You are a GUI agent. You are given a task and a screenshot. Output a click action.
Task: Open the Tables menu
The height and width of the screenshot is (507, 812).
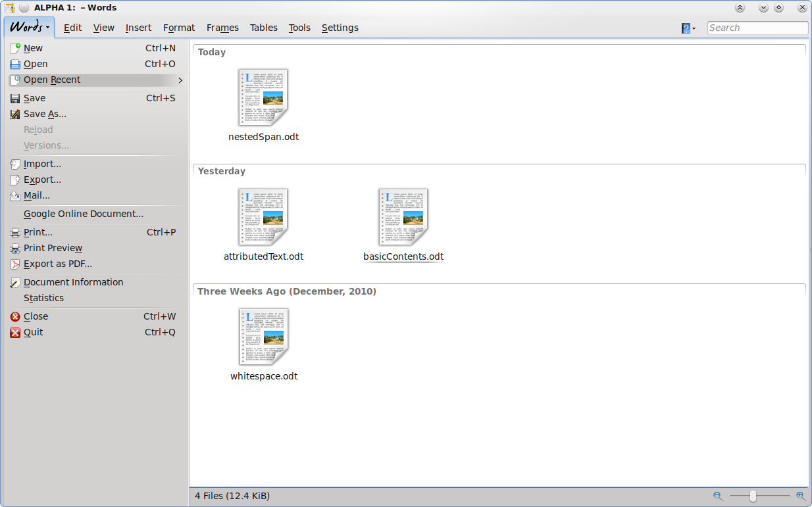263,28
